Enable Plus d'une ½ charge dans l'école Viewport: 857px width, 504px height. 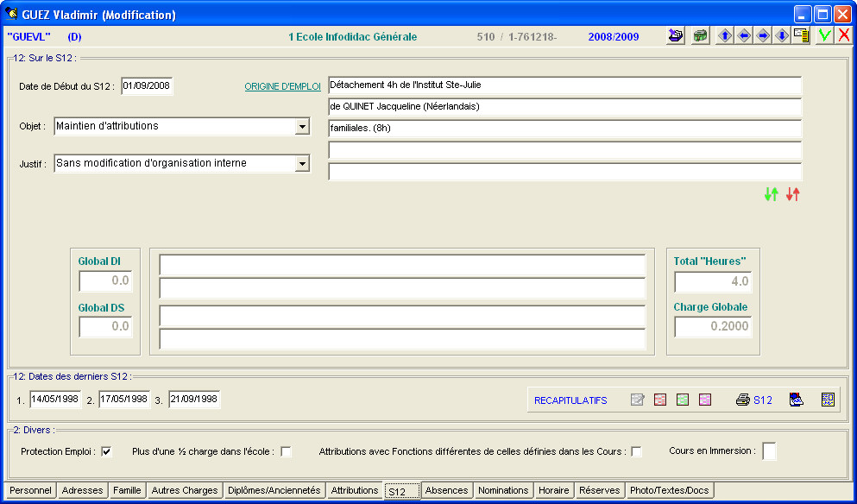click(286, 451)
